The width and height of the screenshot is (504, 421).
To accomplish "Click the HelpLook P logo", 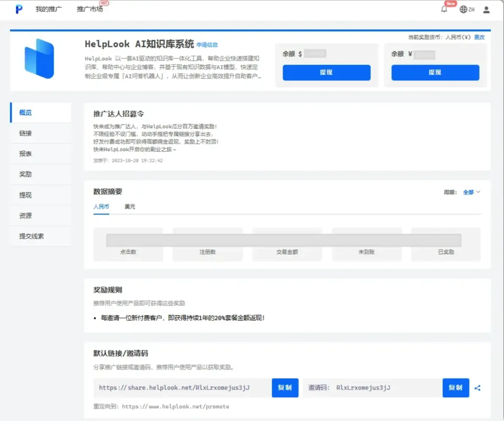I will point(18,9).
